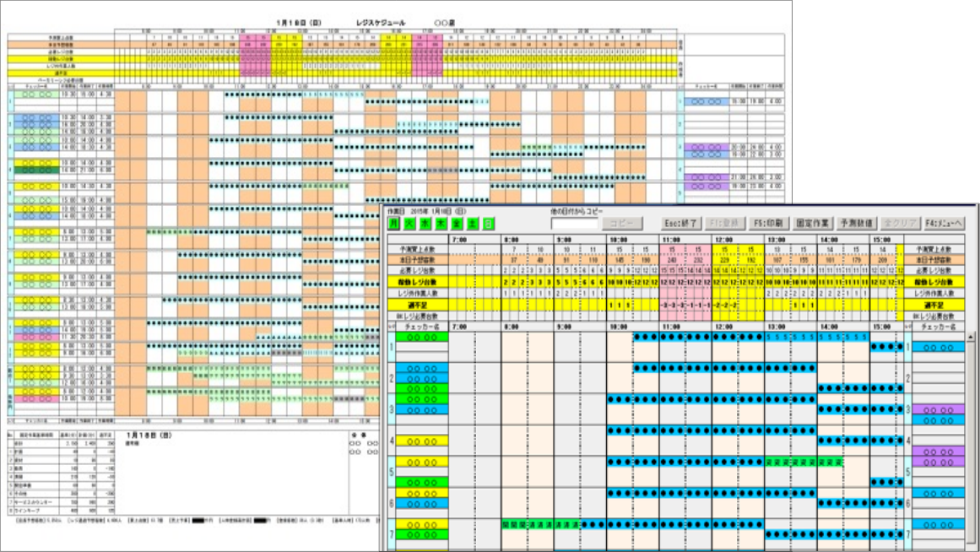
Task: Click the copy-from-date input field
Action: pos(574,223)
